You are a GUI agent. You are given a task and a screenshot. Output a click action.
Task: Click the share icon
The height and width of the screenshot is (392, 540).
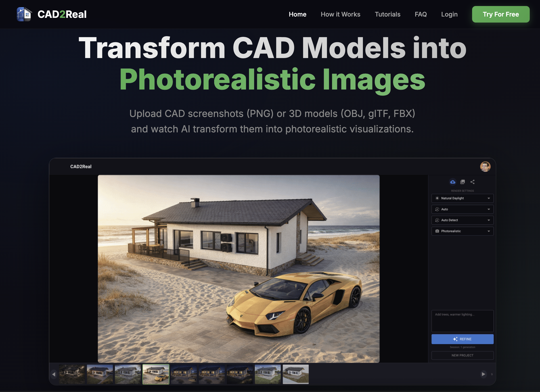[x=472, y=182]
